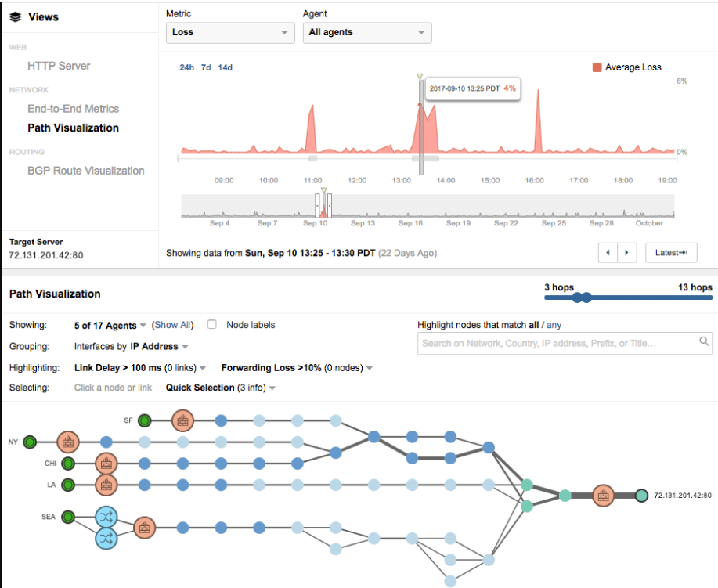
Task: Click the Views layers icon
Action: click(x=15, y=16)
